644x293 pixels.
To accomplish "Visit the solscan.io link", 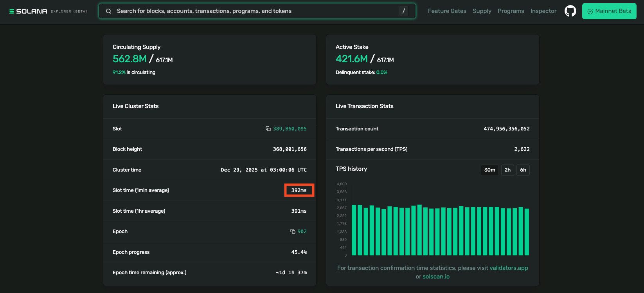I will [436, 277].
